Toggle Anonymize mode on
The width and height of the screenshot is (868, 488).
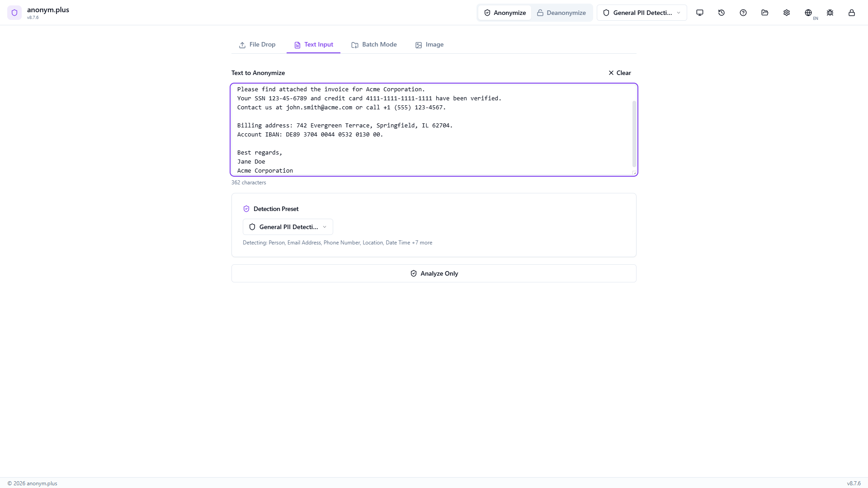coord(505,13)
